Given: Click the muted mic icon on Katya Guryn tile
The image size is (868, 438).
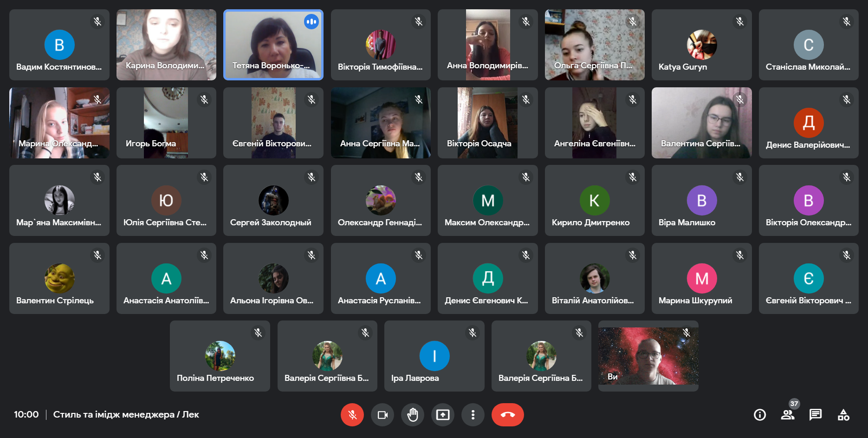Looking at the screenshot, I should 740,21.
